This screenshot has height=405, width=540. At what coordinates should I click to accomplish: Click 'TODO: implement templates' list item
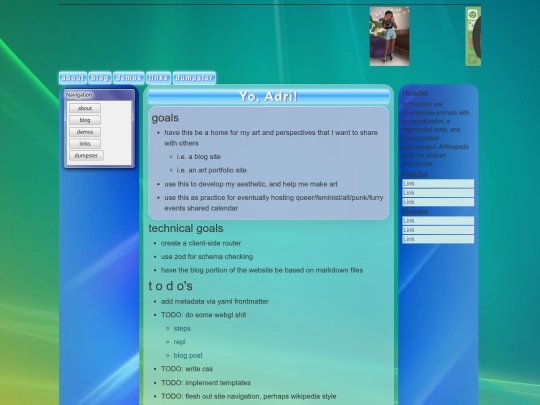206,383
